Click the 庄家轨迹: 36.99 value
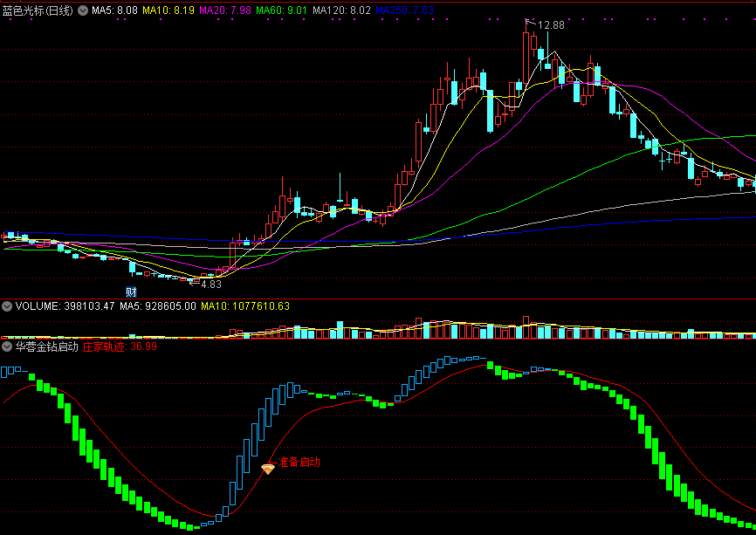Viewport: 756px width, 535px height. pyautogui.click(x=120, y=346)
